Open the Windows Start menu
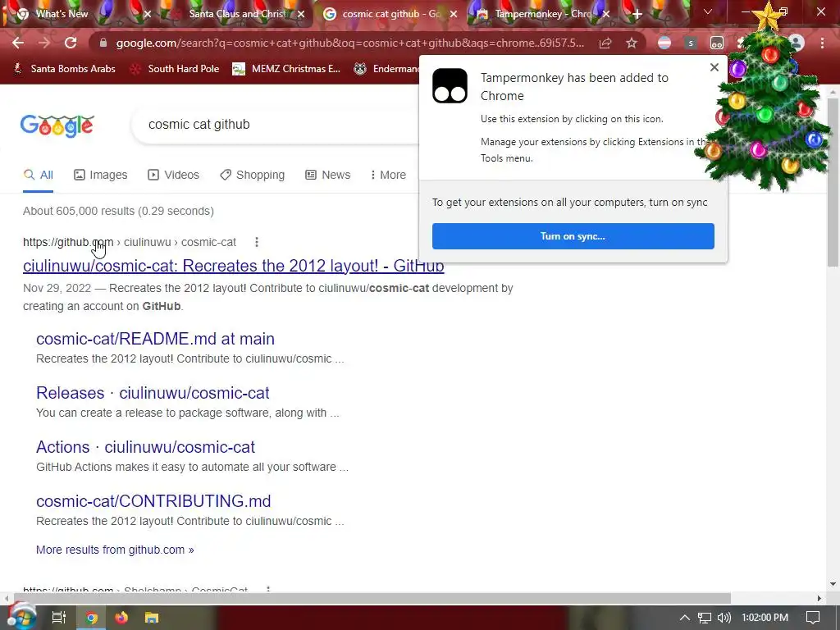Viewport: 840px width, 630px height. (21, 617)
